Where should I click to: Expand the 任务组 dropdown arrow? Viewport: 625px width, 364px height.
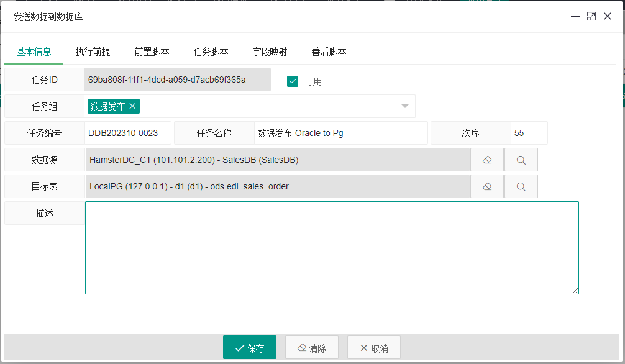pos(405,106)
